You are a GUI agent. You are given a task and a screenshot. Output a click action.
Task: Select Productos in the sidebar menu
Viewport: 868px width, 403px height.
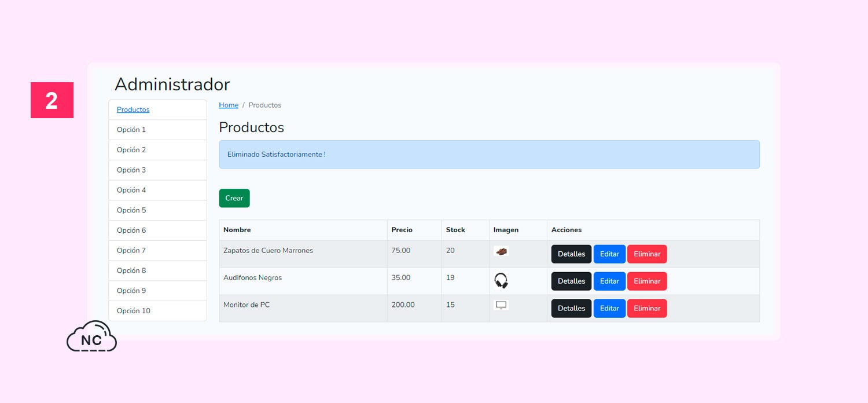point(133,109)
